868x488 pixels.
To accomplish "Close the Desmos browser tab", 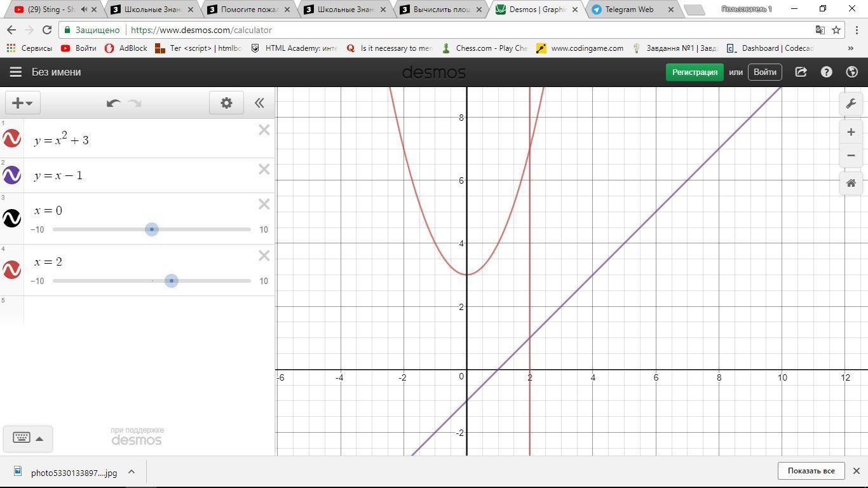I will pyautogui.click(x=576, y=10).
